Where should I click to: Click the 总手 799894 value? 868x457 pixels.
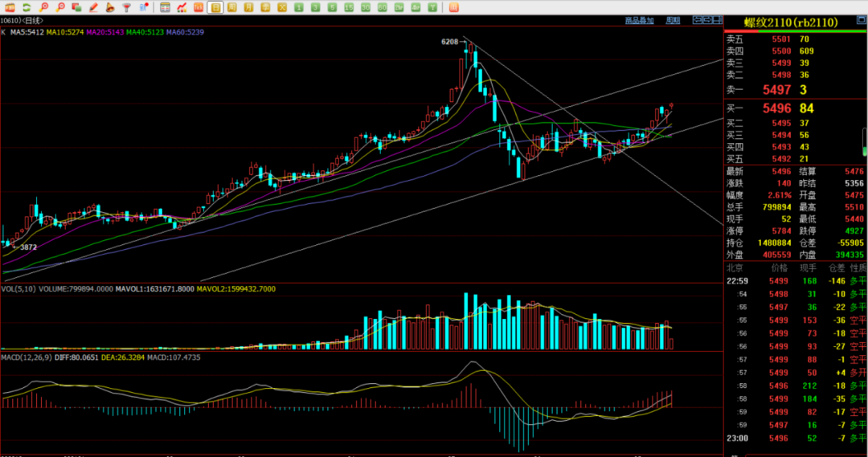tap(776, 207)
